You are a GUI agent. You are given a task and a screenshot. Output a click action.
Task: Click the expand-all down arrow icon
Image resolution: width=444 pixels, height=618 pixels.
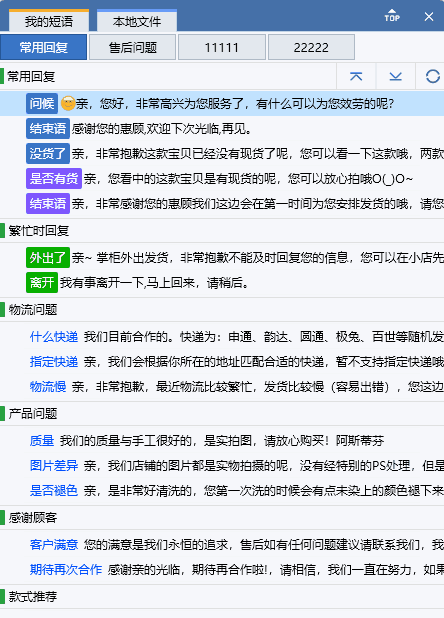(x=396, y=76)
